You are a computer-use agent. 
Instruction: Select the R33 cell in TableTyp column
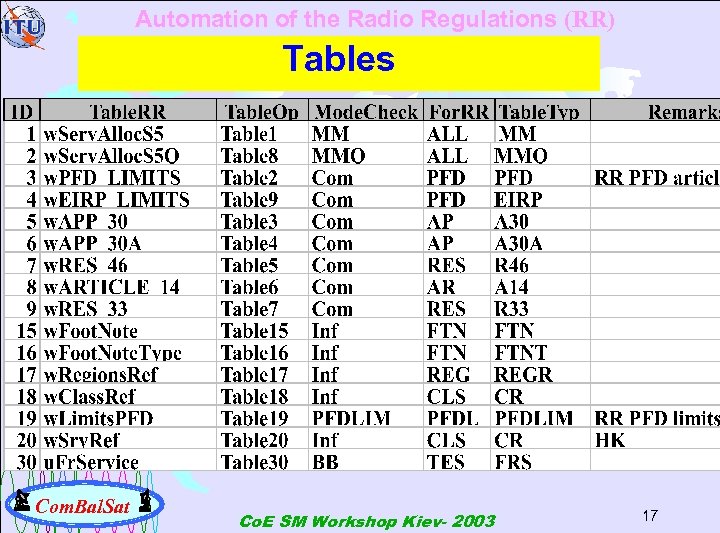542,309
